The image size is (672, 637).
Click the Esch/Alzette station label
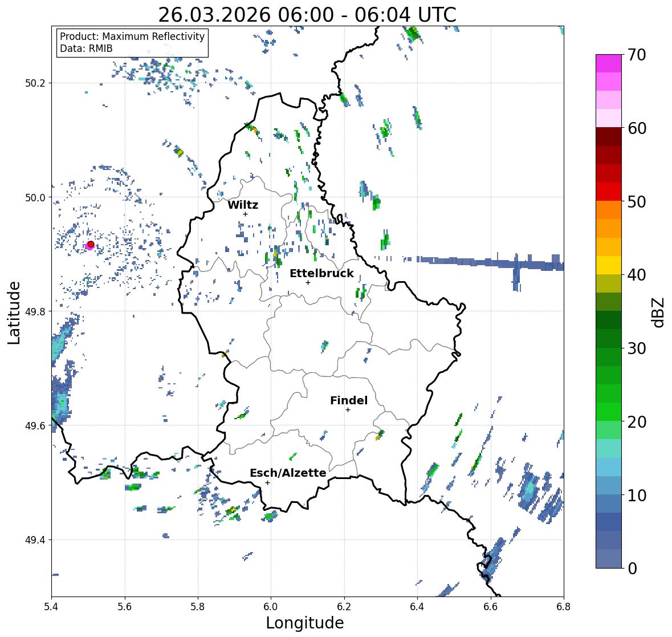pos(288,473)
